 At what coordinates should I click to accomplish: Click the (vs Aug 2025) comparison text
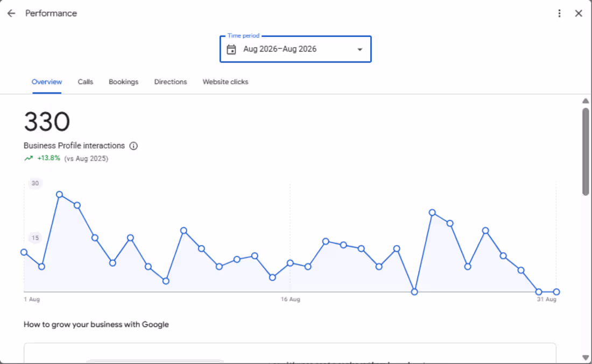[86, 159]
